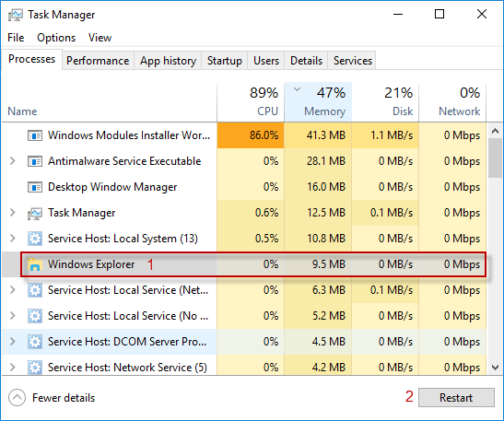The image size is (504, 421).
Task: Click the Windows Modules Installer Worker icon
Action: [x=35, y=135]
